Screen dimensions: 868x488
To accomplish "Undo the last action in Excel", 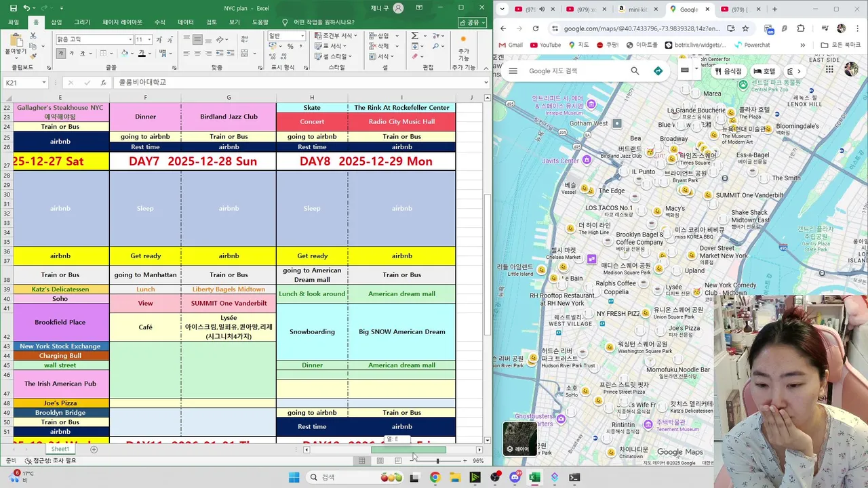I will pos(27,8).
